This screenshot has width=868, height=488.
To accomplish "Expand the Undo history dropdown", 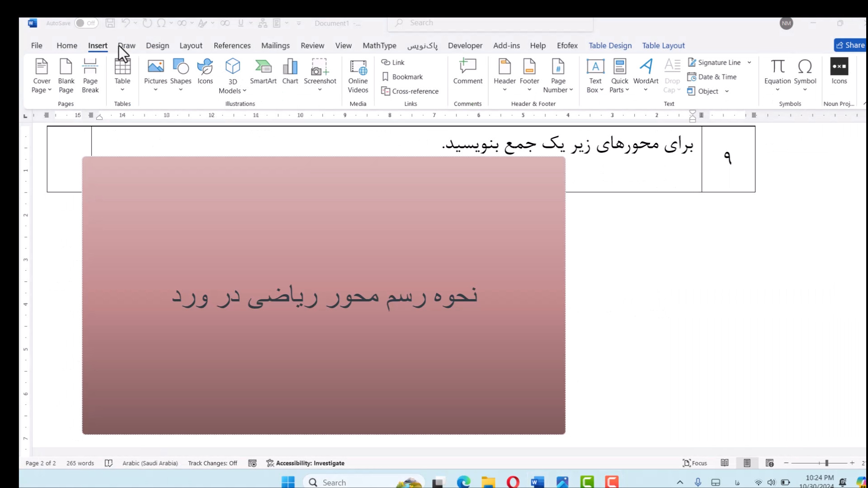I will pyautogui.click(x=135, y=23).
